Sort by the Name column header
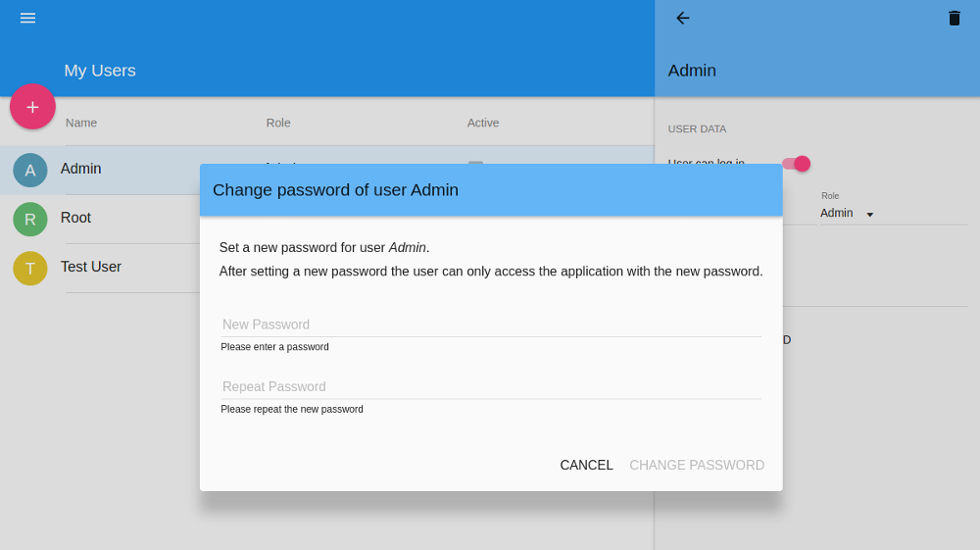Viewport: 980px width, 550px height. coord(81,124)
